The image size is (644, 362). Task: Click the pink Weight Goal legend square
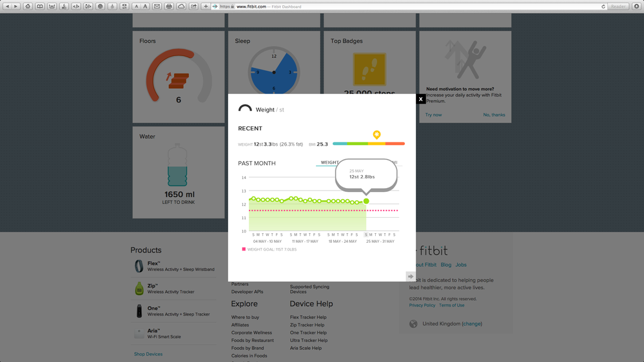tap(244, 249)
